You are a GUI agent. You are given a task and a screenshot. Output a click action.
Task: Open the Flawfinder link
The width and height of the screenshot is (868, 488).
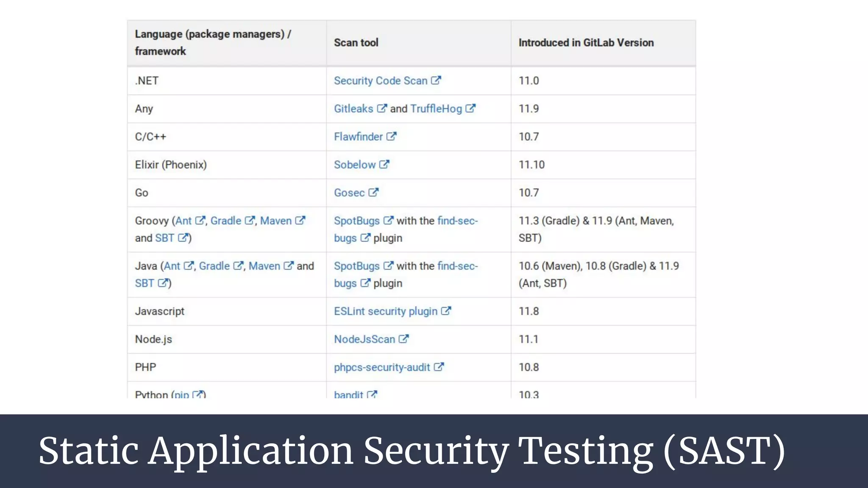(x=358, y=136)
